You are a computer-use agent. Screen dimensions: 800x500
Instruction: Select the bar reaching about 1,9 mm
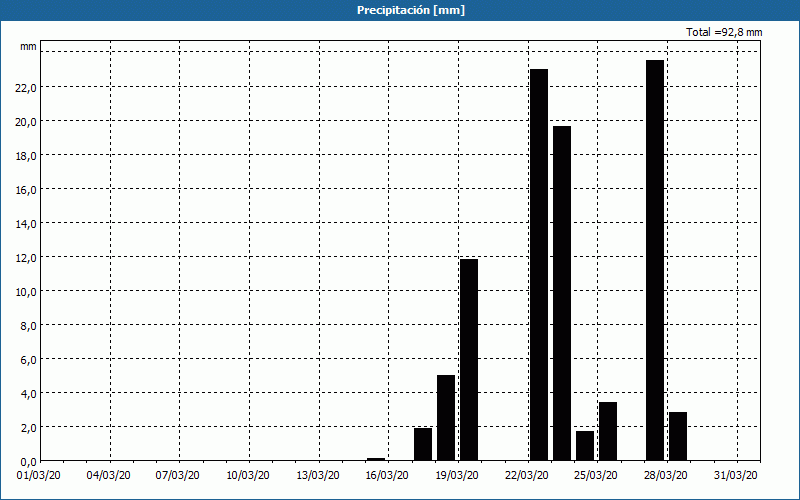423,444
